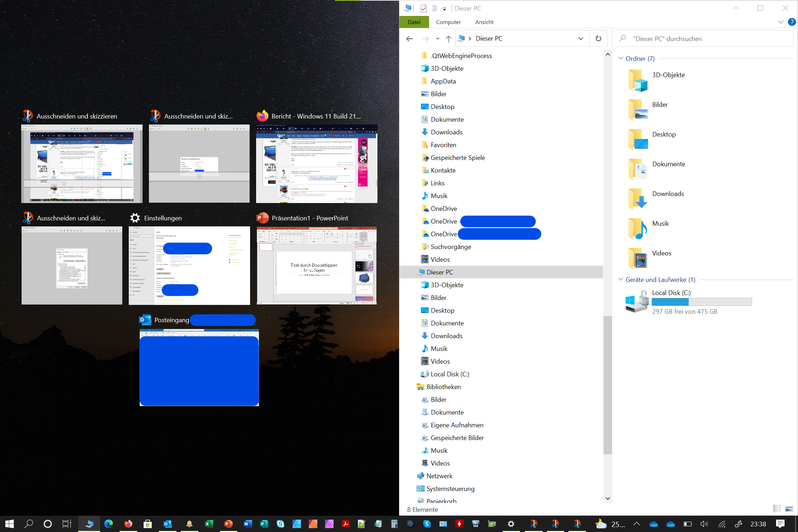The height and width of the screenshot is (532, 798).
Task: Open the Ansicht ribbon tab
Action: 484,22
